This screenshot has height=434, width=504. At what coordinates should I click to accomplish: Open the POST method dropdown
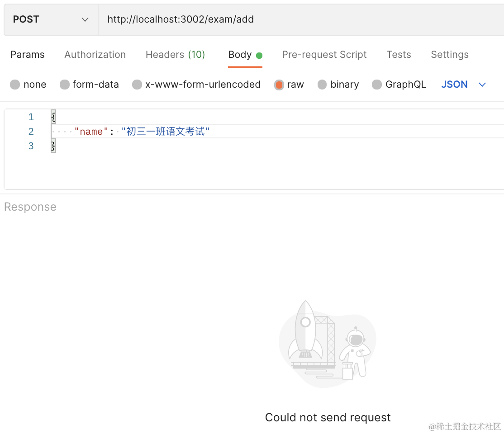pos(51,19)
